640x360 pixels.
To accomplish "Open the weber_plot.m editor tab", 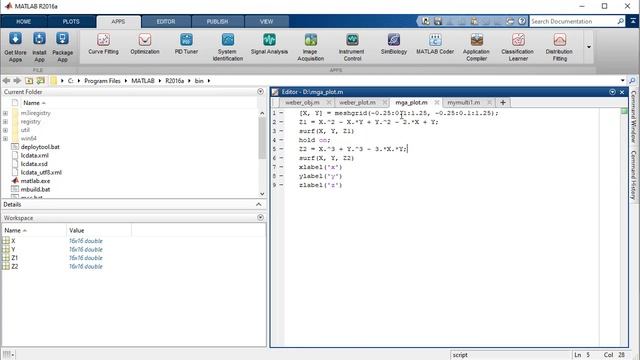I will coord(357,102).
